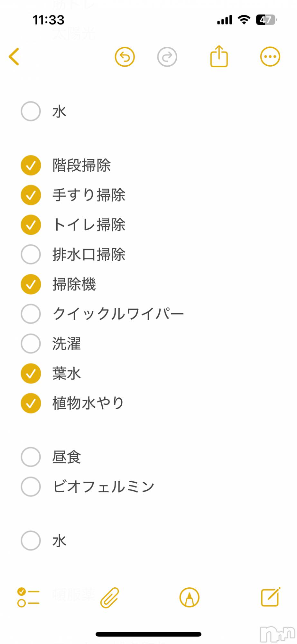This screenshot has width=297, height=644.
Task: Check the 排水口掃除 checkbox
Action: (x=31, y=254)
